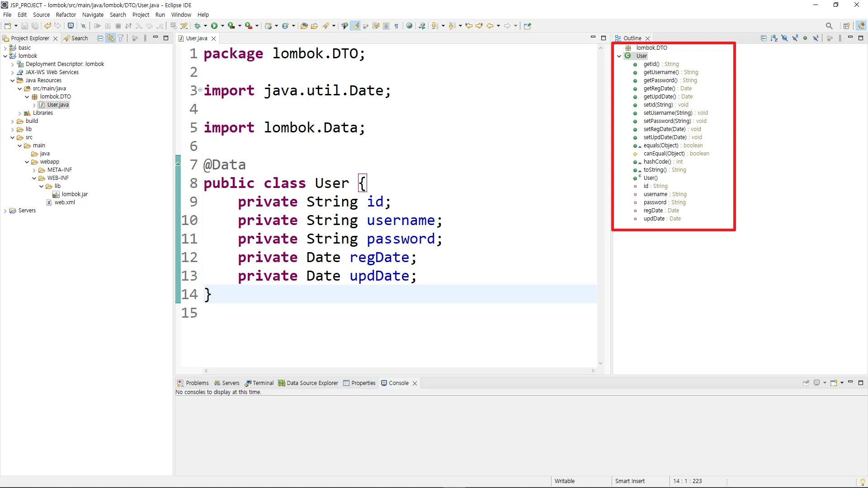This screenshot has height=488, width=868.
Task: Click Collapse All in Project Explorer
Action: pos(100,38)
